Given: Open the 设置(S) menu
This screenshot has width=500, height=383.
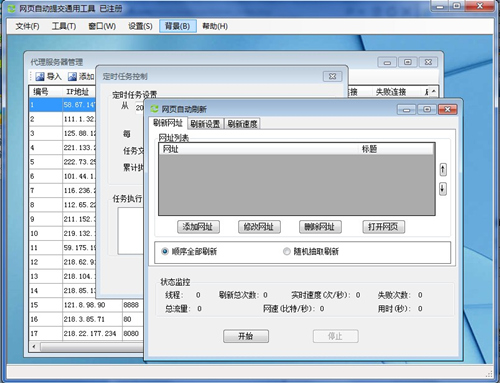Looking at the screenshot, I should (x=140, y=26).
